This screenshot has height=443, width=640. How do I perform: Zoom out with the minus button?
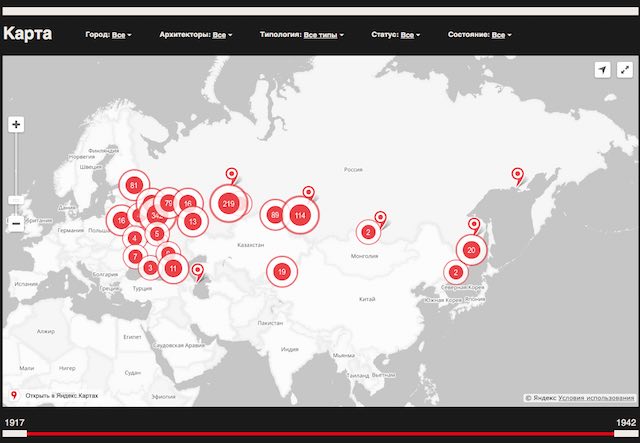(16, 224)
